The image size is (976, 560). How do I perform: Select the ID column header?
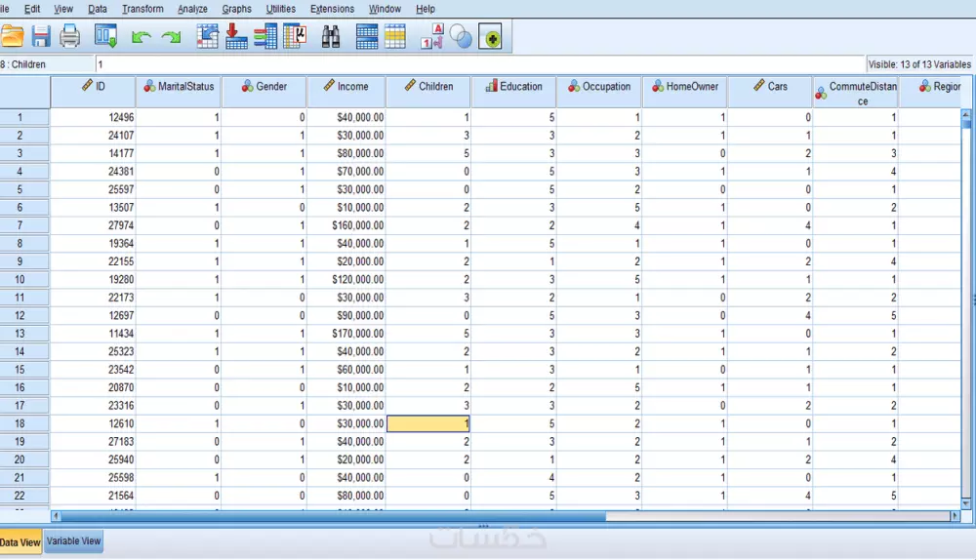(94, 92)
